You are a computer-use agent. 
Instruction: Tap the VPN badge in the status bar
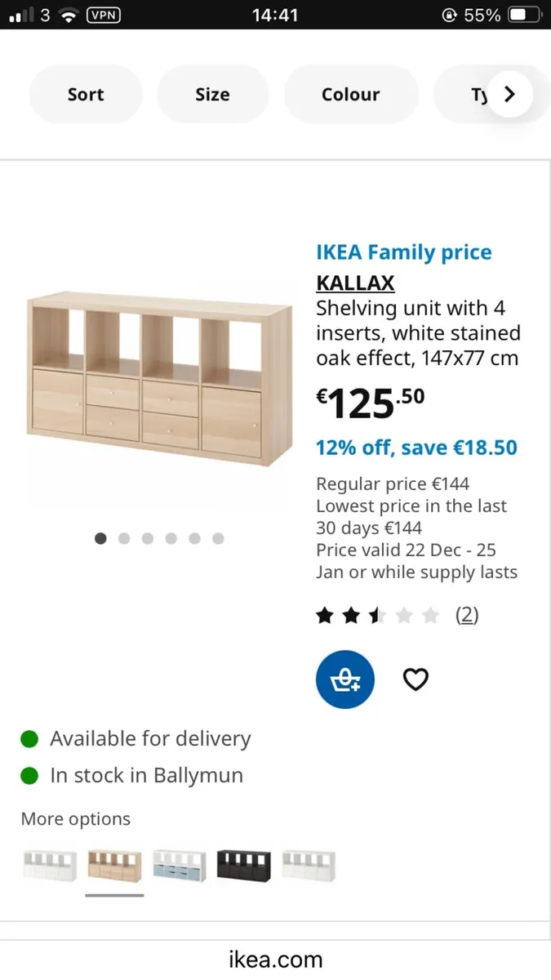pos(103,15)
